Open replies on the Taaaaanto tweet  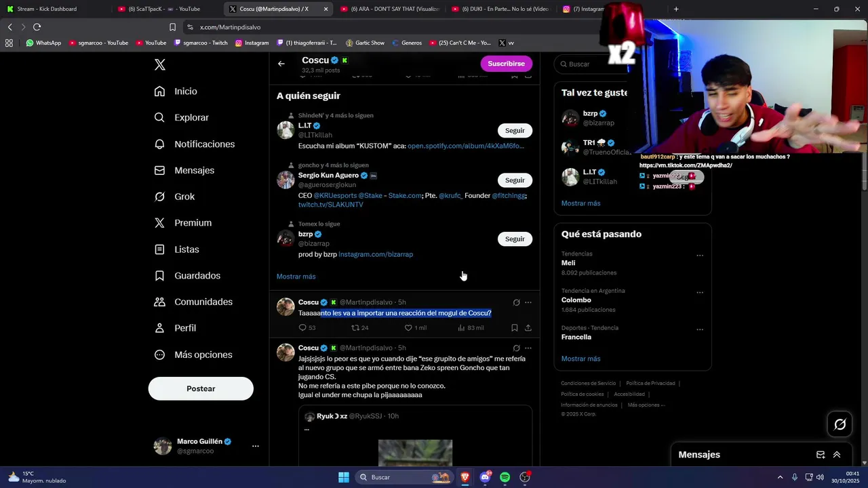pyautogui.click(x=307, y=328)
